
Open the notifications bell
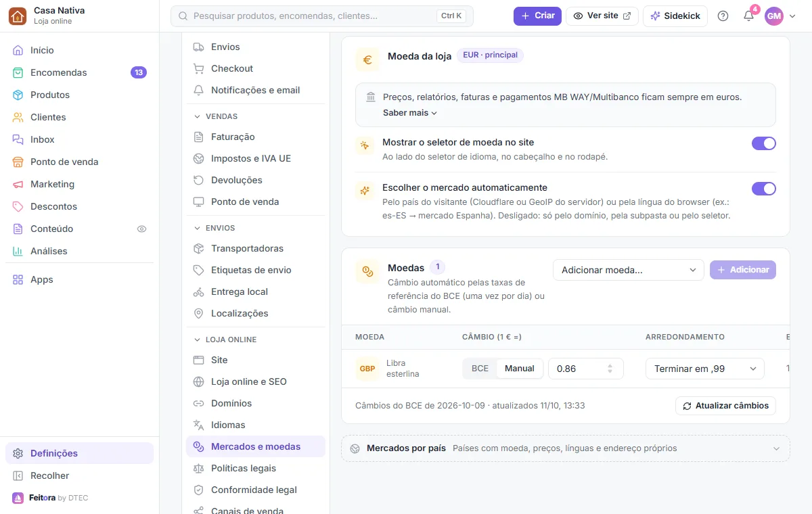coord(748,16)
